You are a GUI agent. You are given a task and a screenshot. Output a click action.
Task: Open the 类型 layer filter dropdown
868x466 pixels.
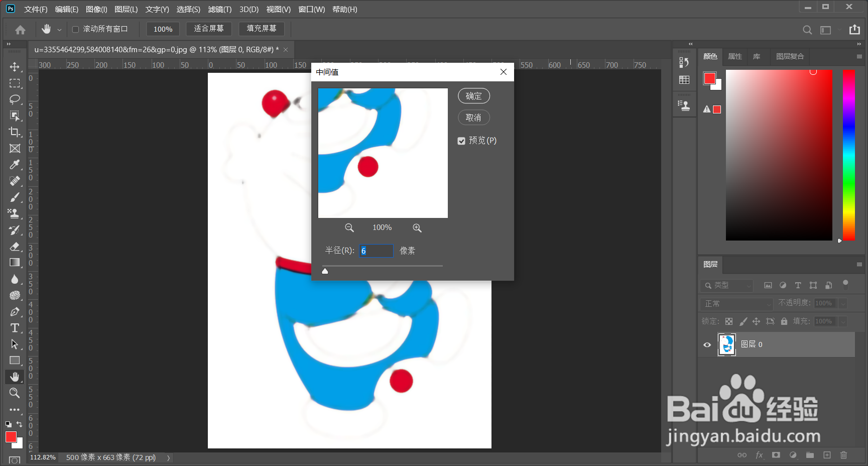726,285
